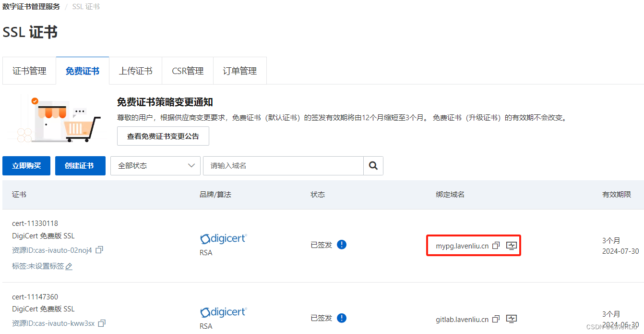The width and height of the screenshot is (644, 334).
Task: Open the 上传证书 tab
Action: [135, 71]
